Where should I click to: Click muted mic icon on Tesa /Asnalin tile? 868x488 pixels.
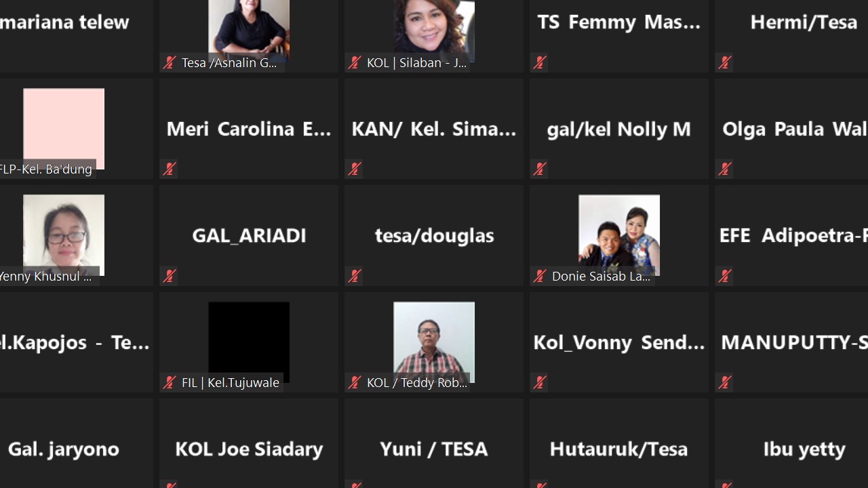click(x=170, y=63)
